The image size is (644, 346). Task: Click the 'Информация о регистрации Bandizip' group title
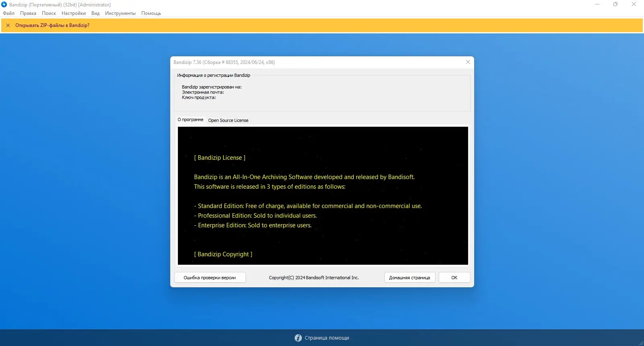214,75
